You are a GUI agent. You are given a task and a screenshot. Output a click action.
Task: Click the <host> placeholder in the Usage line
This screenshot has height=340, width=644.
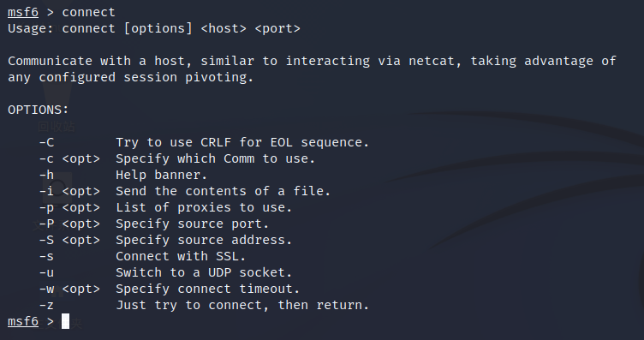(x=224, y=28)
